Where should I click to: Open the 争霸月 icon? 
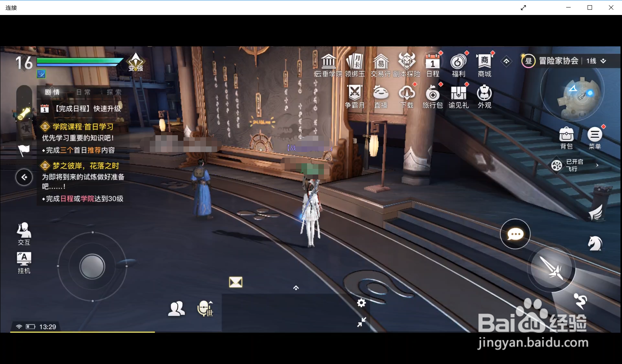[x=355, y=97]
